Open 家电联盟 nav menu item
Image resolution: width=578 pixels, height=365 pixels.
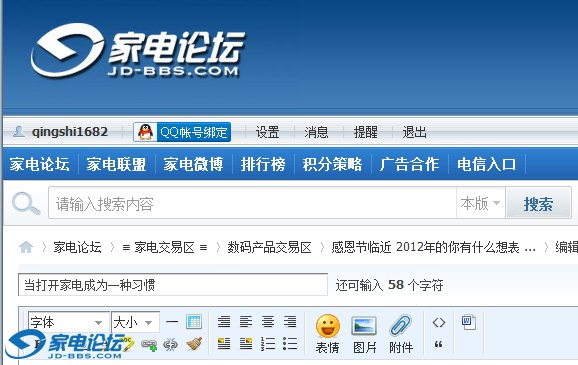[116, 164]
